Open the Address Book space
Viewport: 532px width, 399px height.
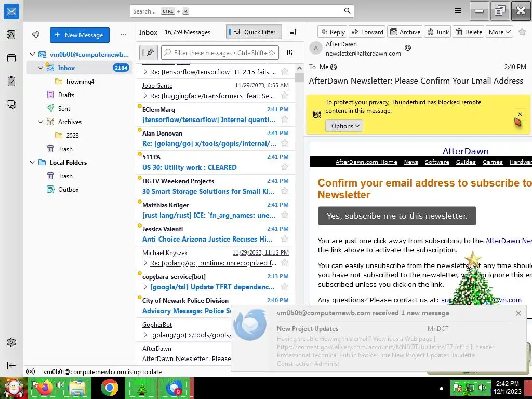(x=11, y=35)
